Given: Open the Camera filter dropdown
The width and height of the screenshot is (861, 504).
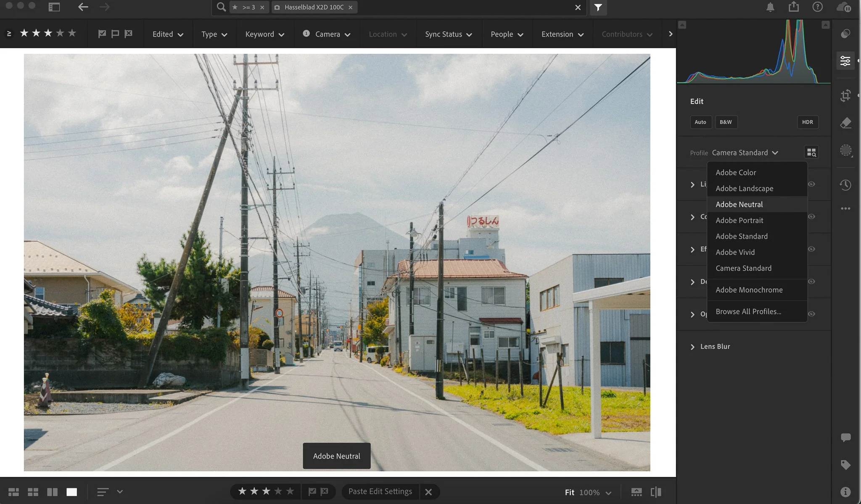Looking at the screenshot, I should click(x=327, y=34).
